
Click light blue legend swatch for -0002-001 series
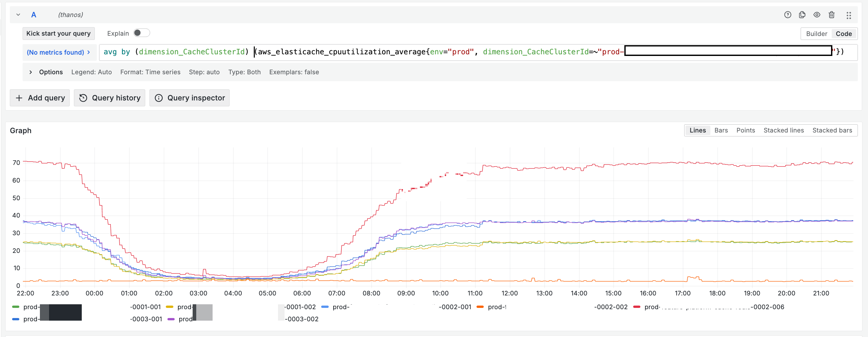(x=325, y=307)
